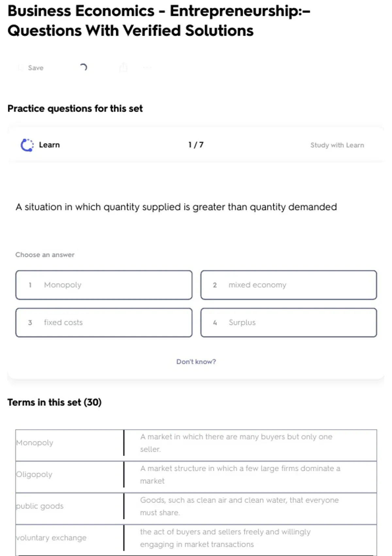The image size is (392, 556).
Task: Click the Save button label
Action: pyautogui.click(x=36, y=68)
